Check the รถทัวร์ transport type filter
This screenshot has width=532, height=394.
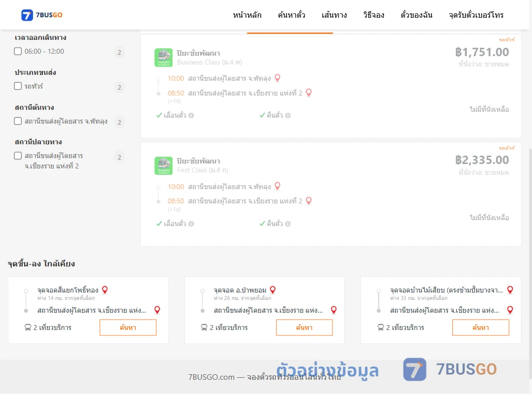pos(18,86)
